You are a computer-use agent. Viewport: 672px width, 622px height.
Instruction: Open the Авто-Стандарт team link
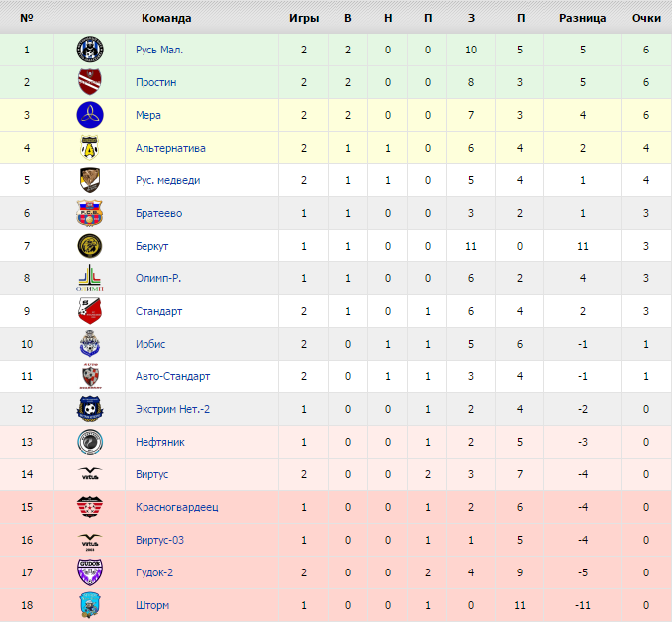coord(172,376)
